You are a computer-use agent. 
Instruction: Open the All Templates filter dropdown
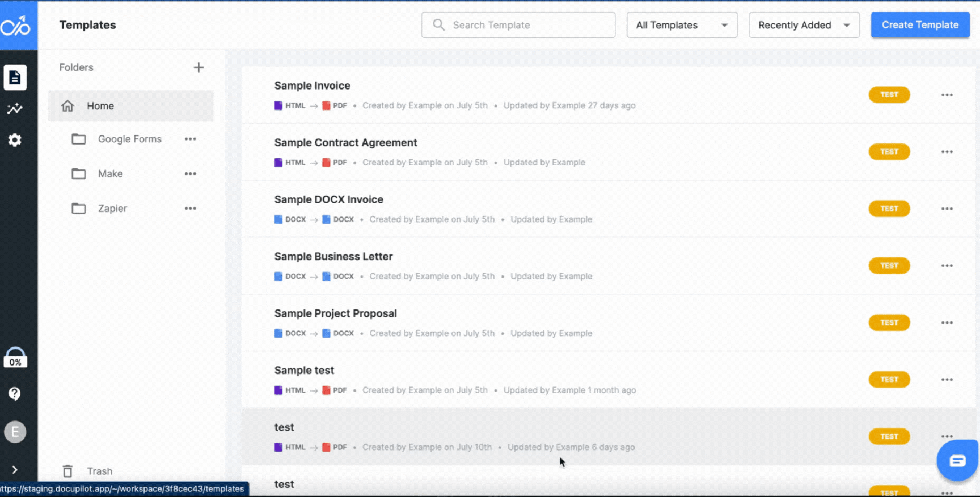point(682,25)
